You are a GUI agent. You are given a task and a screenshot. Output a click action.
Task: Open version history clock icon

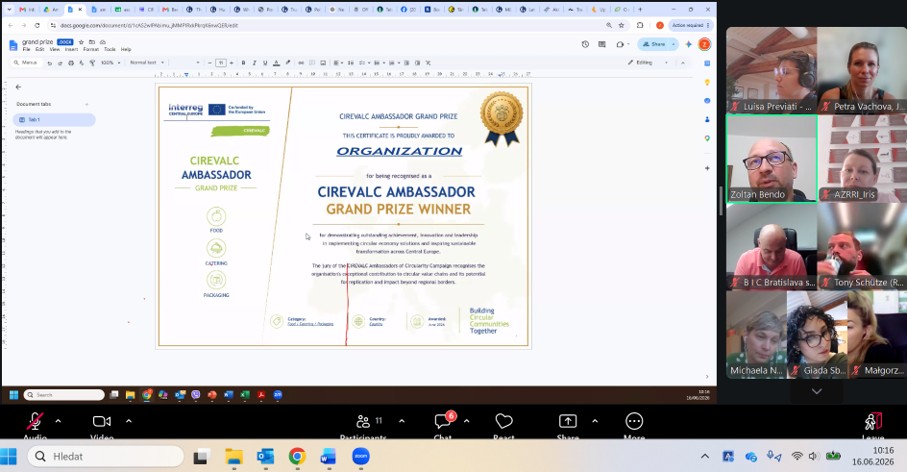point(585,45)
